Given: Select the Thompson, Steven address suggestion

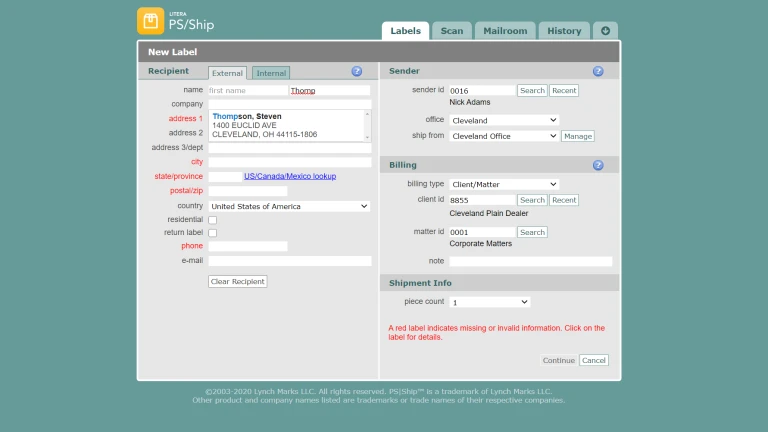Looking at the screenshot, I should point(286,125).
